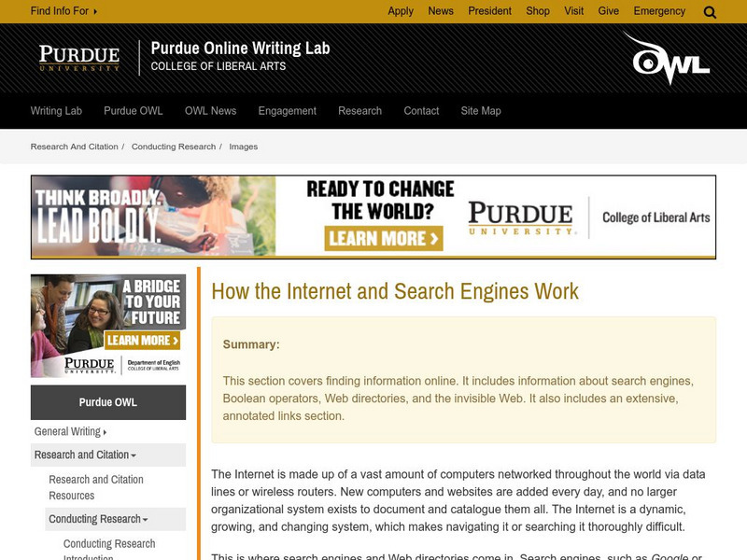Expand General Writing sidebar section
Image resolution: width=747 pixels, height=560 pixels.
click(x=71, y=431)
